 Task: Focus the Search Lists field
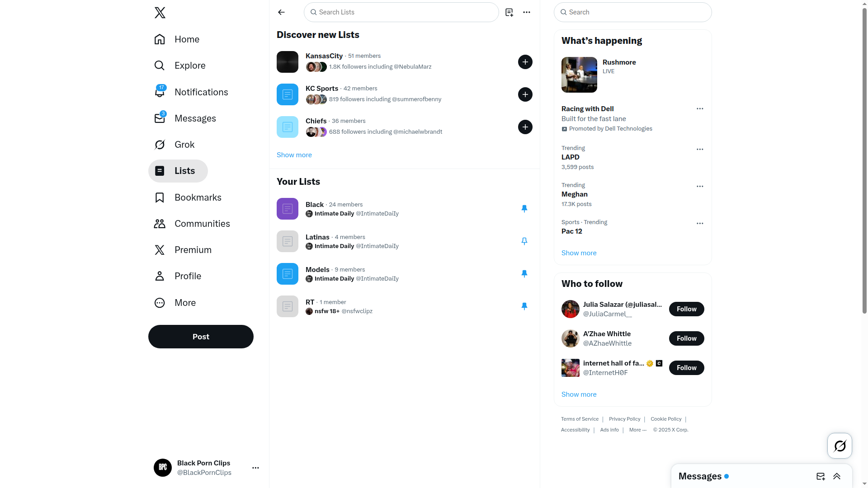point(401,12)
